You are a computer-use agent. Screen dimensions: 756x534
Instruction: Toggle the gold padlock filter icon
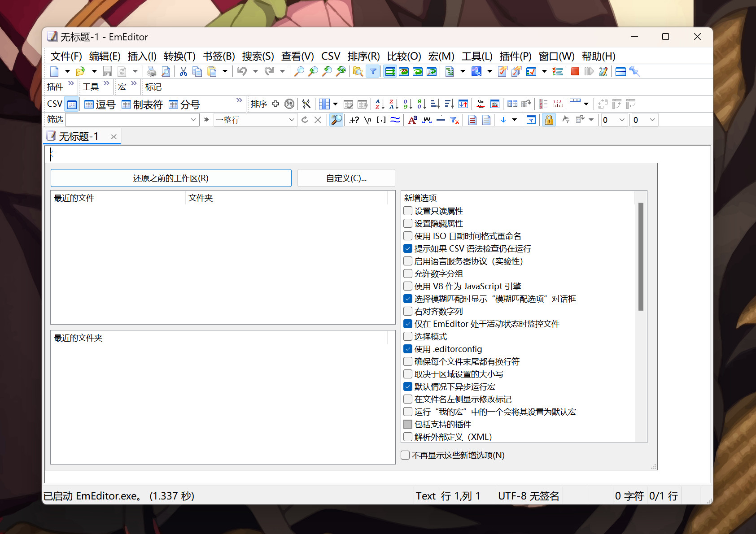pos(549,120)
